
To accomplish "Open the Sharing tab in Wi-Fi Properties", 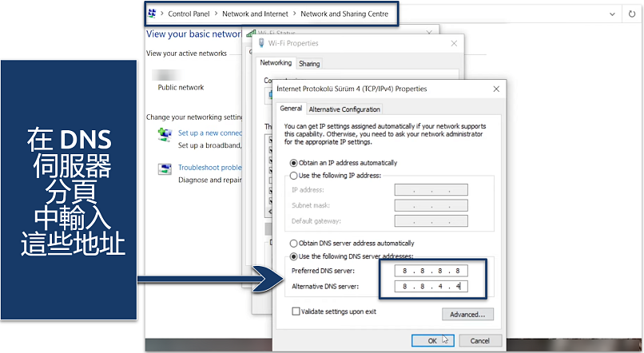I will [x=308, y=64].
